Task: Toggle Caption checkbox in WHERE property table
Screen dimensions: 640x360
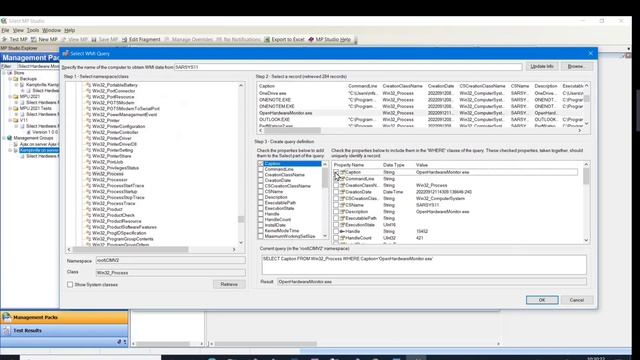Action: (x=336, y=172)
